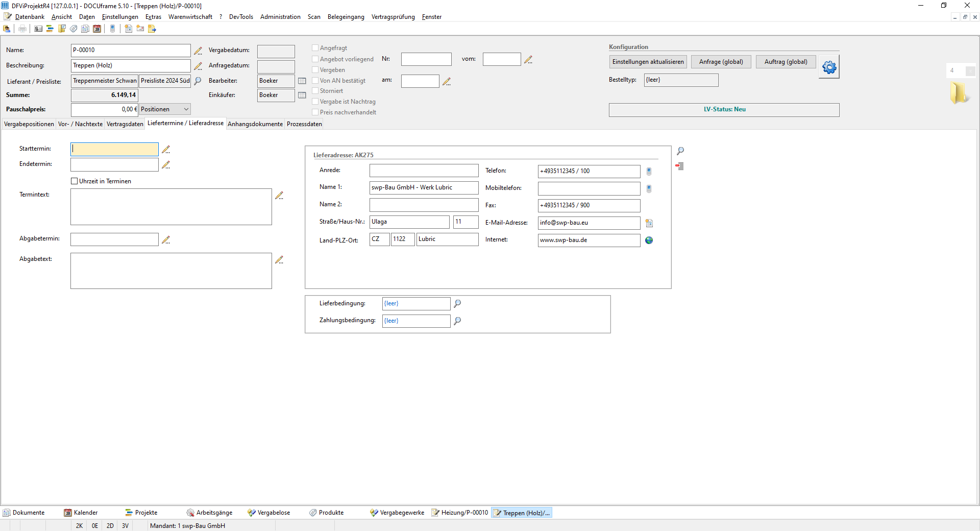Dial Telefon number via phone icon
The height and width of the screenshot is (531, 980).
point(649,172)
